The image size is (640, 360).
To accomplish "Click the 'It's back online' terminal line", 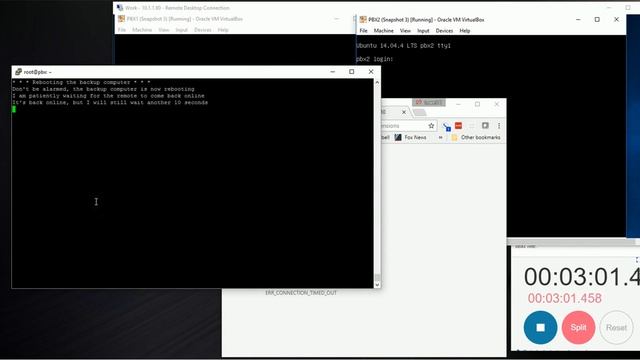I will 110,102.
